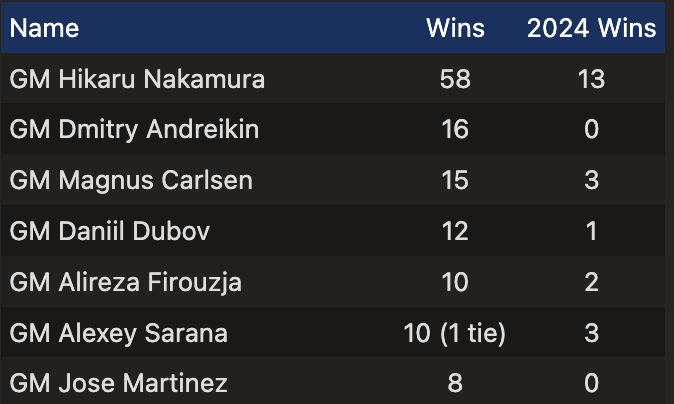Select Nakamura's total wins value 58
The image size is (674, 404).
(x=455, y=79)
